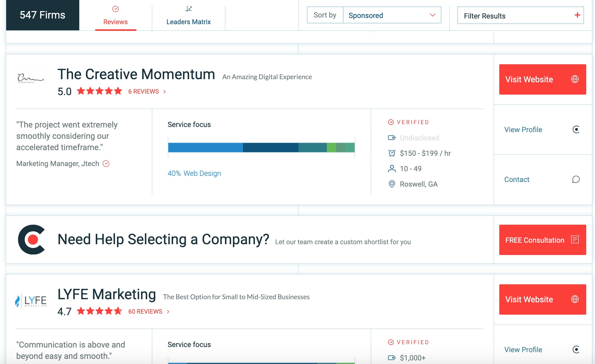This screenshot has width=595, height=364.
Task: Click the Leaders Matrix chart icon
Action: tap(189, 9)
